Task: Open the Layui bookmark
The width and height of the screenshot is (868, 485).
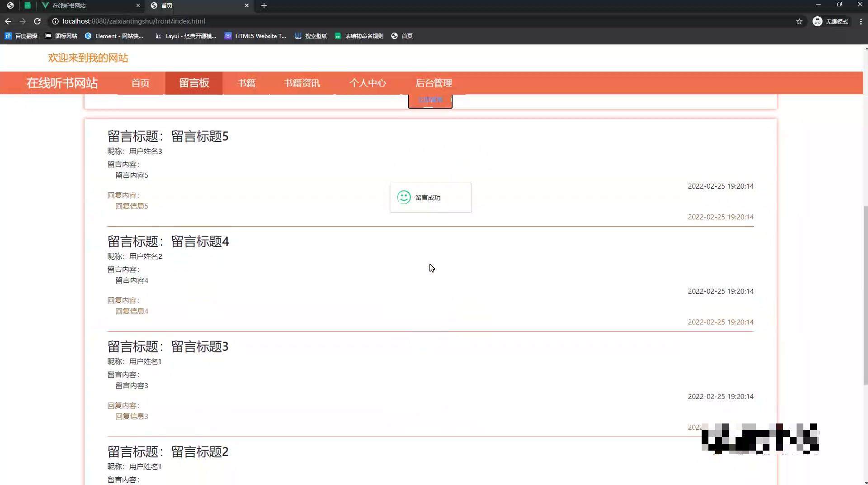Action: (185, 36)
